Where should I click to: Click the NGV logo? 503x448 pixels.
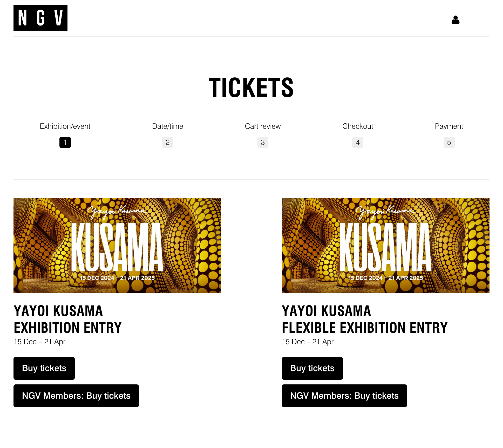tap(40, 18)
